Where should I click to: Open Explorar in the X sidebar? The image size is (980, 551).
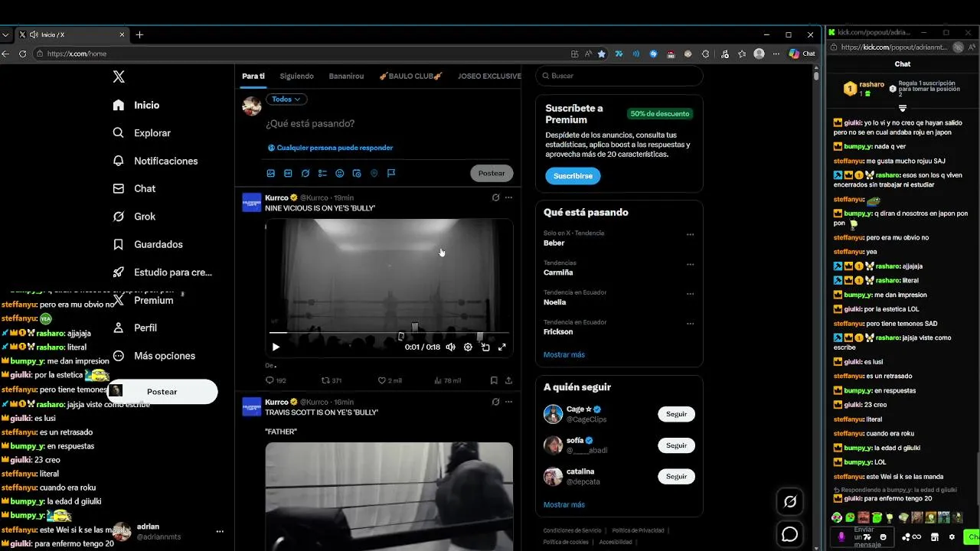[x=142, y=132]
